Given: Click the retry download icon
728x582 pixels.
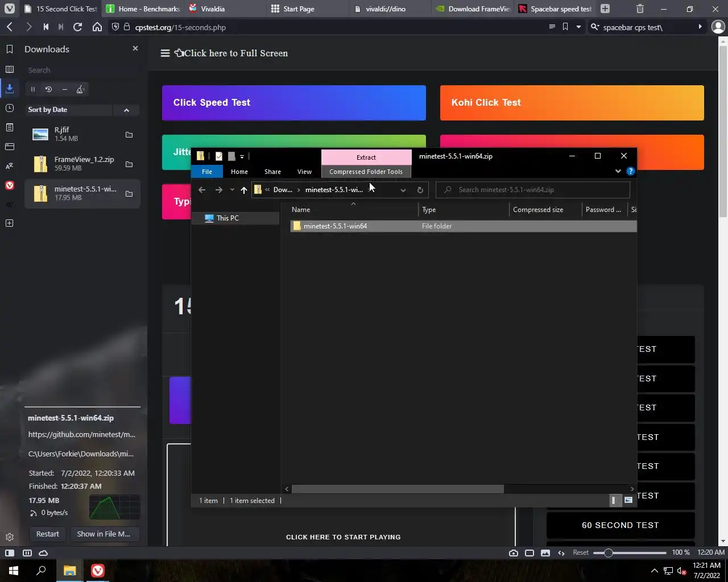Looking at the screenshot, I should (48, 89).
